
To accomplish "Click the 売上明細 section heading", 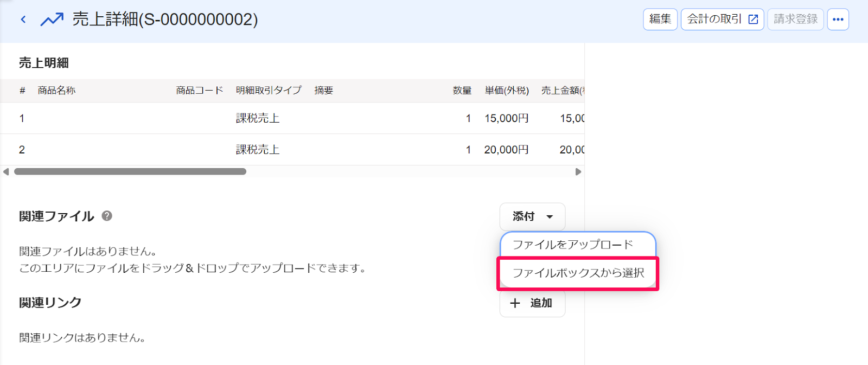I will click(x=44, y=63).
